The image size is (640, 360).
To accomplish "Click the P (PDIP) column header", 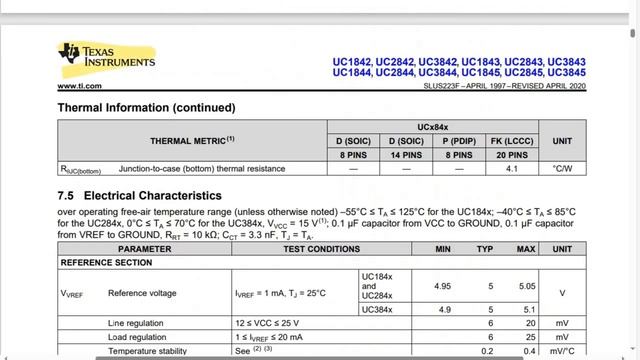I will (x=459, y=141).
